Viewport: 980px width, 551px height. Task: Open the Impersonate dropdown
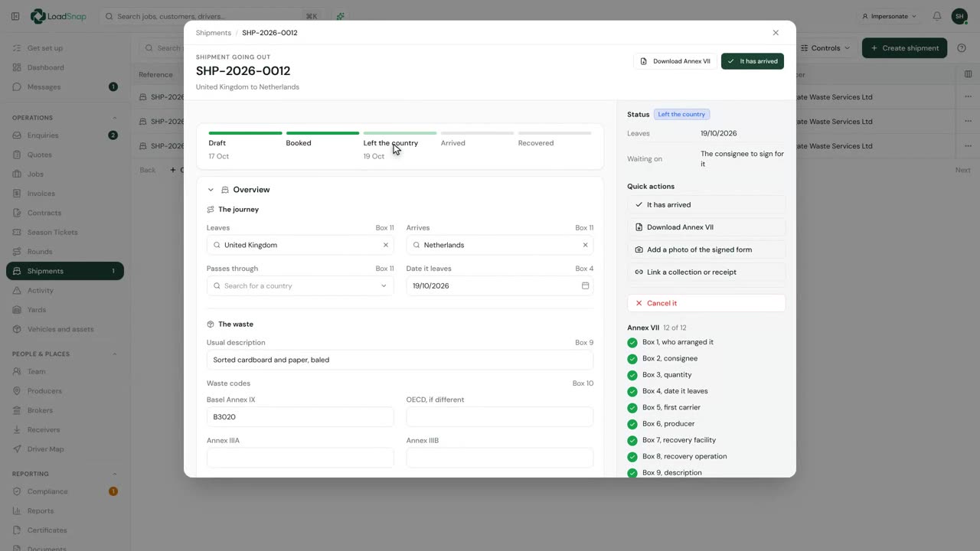tap(889, 16)
